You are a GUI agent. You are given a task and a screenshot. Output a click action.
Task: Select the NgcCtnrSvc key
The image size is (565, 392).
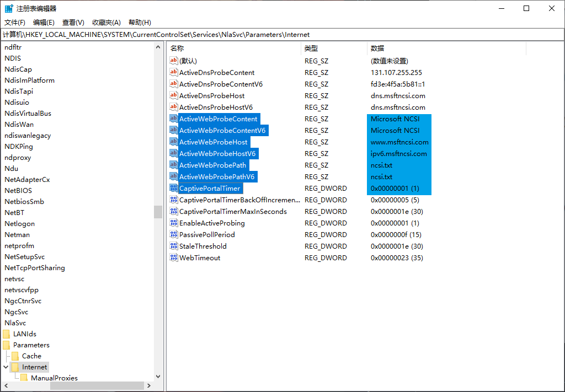tap(23, 301)
